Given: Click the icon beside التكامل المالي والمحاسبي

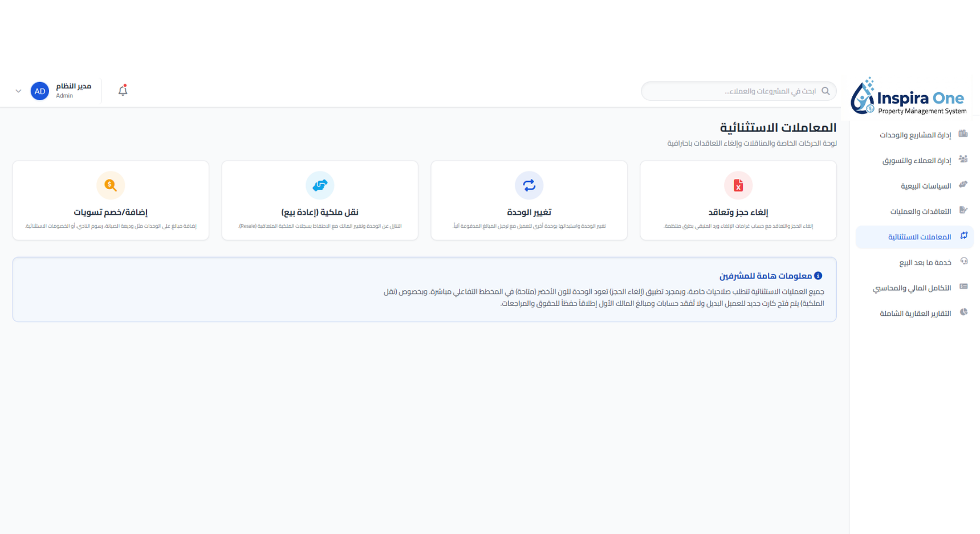Looking at the screenshot, I should 963,287.
